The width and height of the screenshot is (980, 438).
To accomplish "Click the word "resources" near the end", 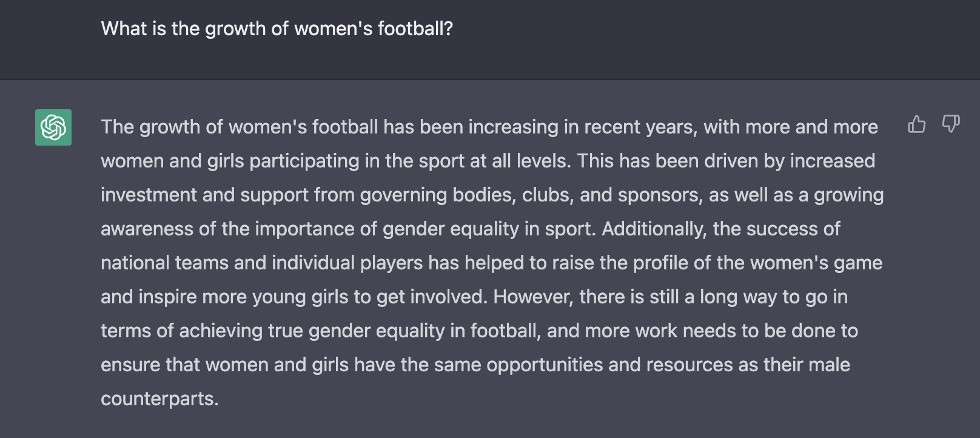I will (x=690, y=365).
